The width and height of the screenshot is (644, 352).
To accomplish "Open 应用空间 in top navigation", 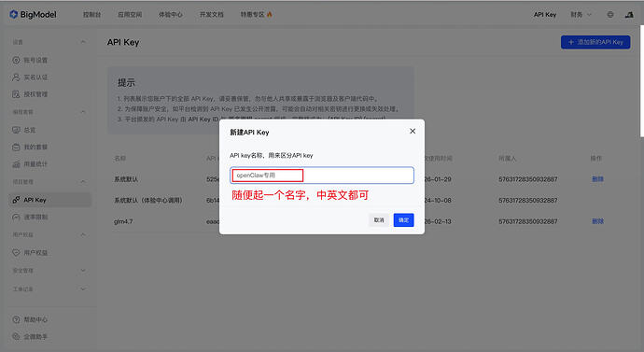I will [130, 14].
